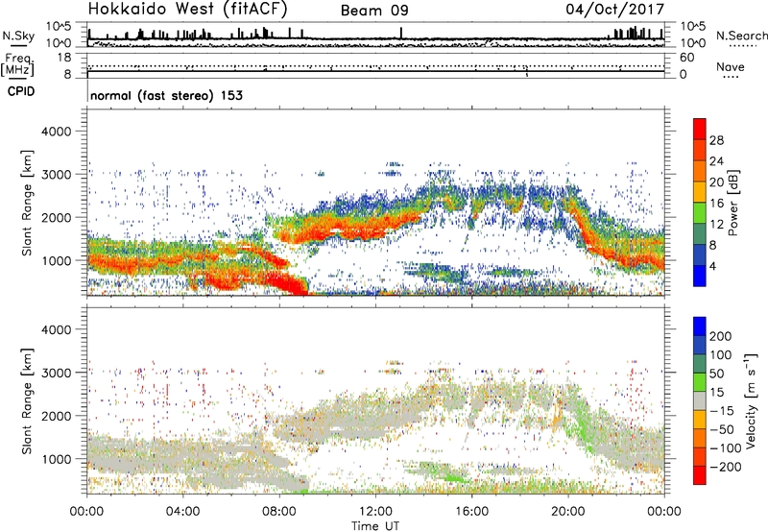Click Nave axis '60' label
Screen dimensions: 768x532
(x=687, y=58)
